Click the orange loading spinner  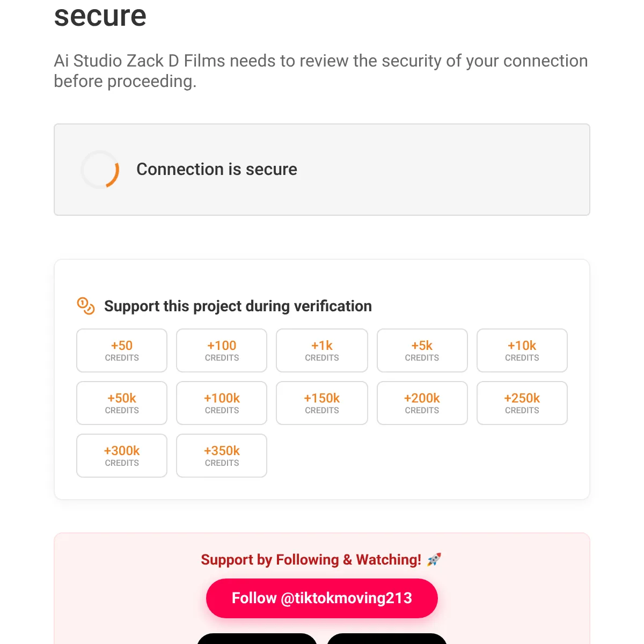tap(100, 170)
